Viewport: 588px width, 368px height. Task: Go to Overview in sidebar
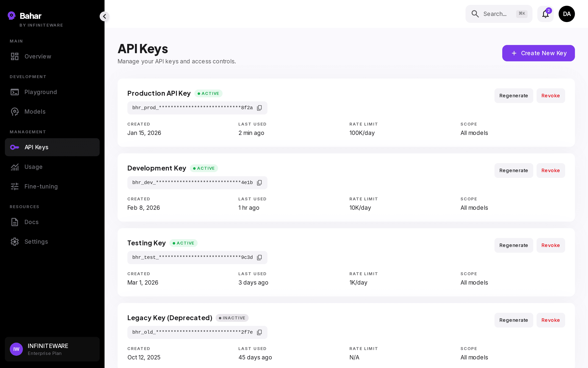click(52, 56)
